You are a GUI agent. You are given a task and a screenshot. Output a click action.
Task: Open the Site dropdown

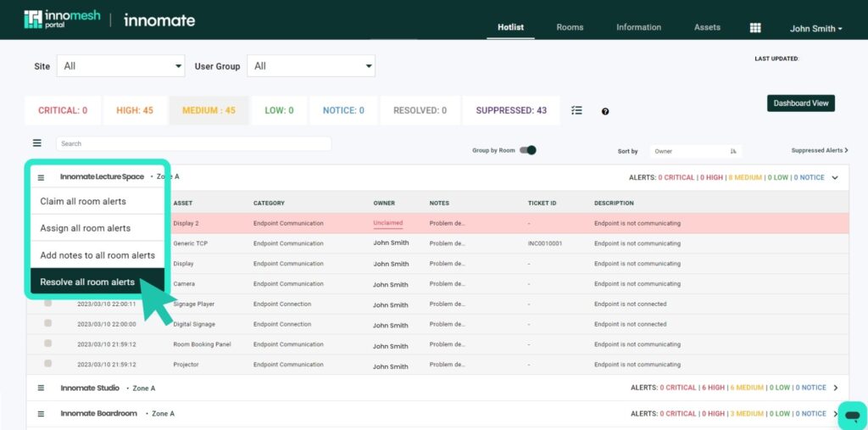[x=120, y=66]
